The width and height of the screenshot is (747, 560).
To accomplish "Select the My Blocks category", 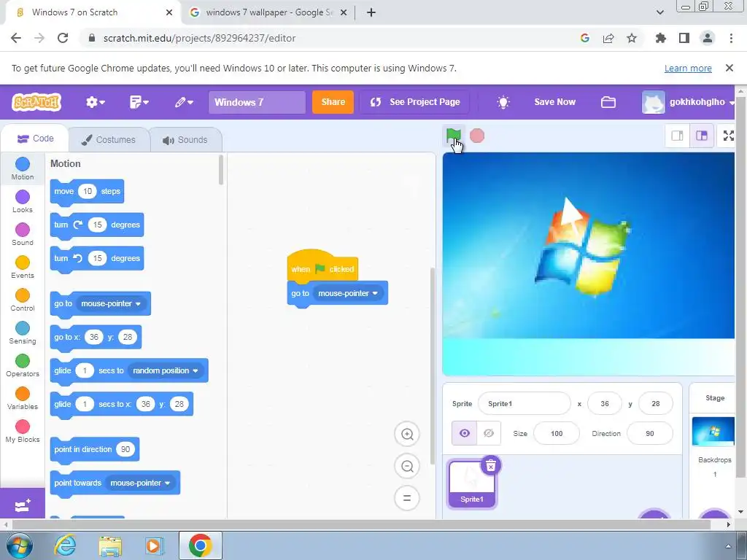I will pyautogui.click(x=23, y=432).
